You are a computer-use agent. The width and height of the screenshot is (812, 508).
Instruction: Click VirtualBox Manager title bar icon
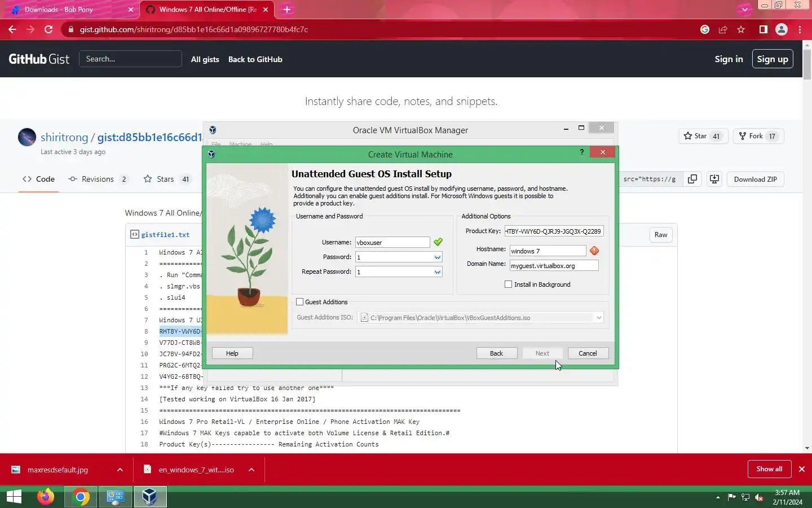pos(213,130)
